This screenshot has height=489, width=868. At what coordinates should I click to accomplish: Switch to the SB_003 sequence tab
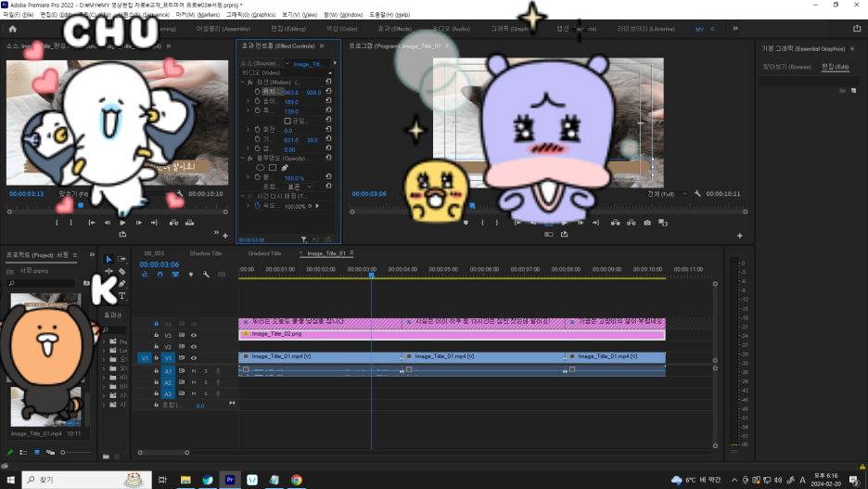(x=154, y=253)
